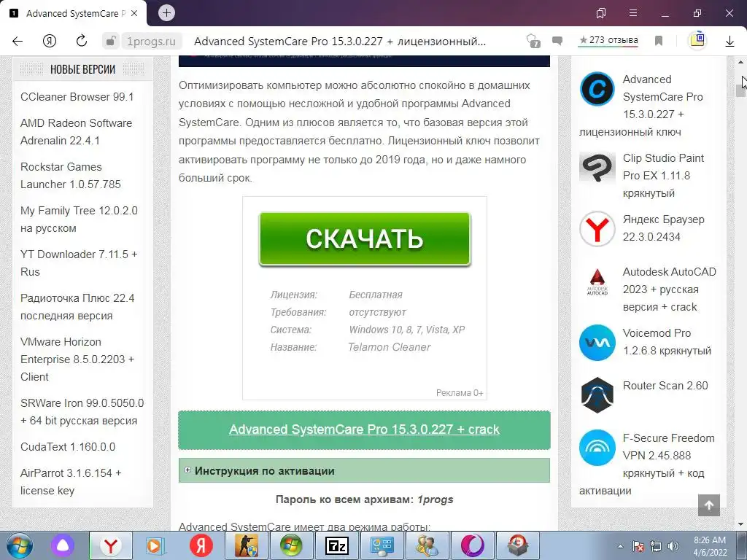Open a new tab with plus button

click(x=166, y=13)
